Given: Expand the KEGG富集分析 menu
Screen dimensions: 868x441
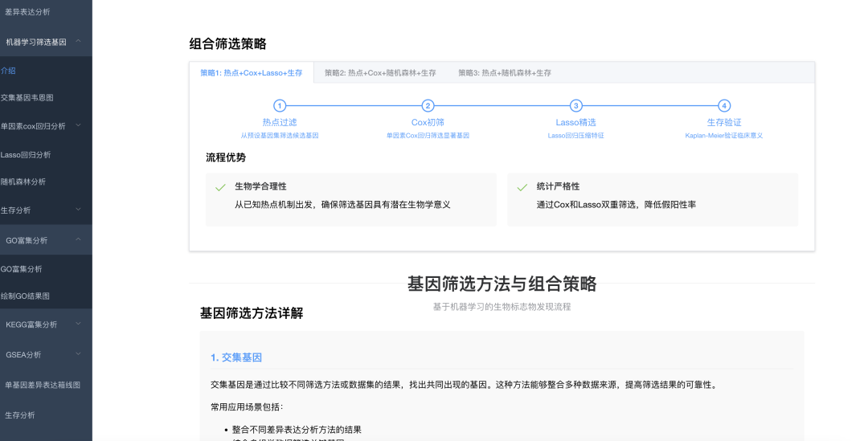Looking at the screenshot, I should point(78,325).
